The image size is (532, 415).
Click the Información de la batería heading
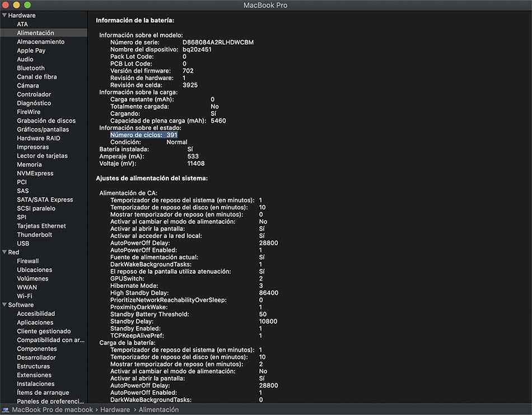(135, 20)
